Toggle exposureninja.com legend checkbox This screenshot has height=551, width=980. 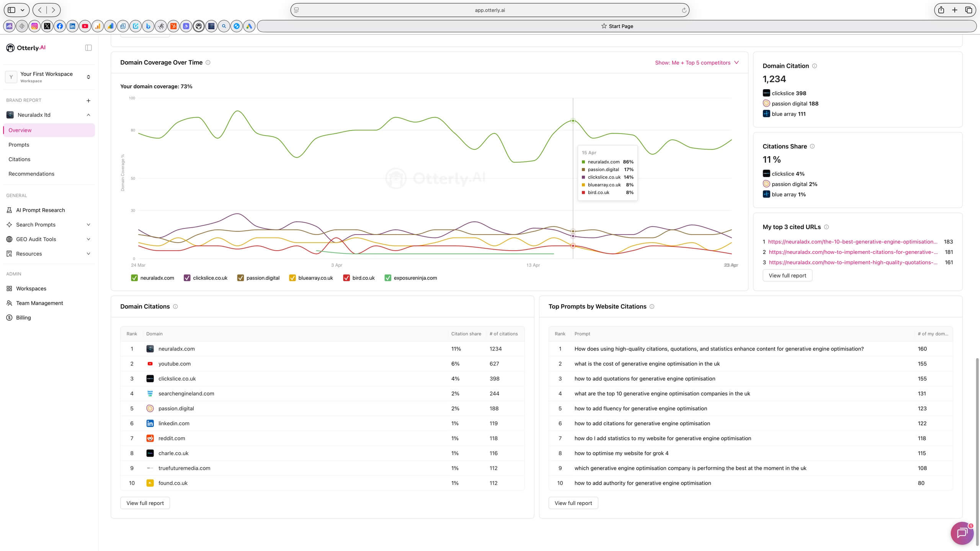[388, 278]
